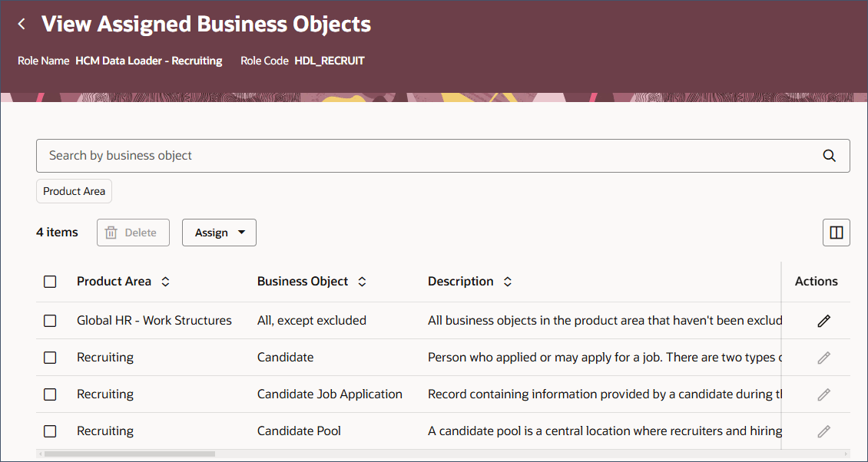Viewport: 868px width, 462px height.
Task: Sort by Business Object column
Action: click(x=362, y=282)
